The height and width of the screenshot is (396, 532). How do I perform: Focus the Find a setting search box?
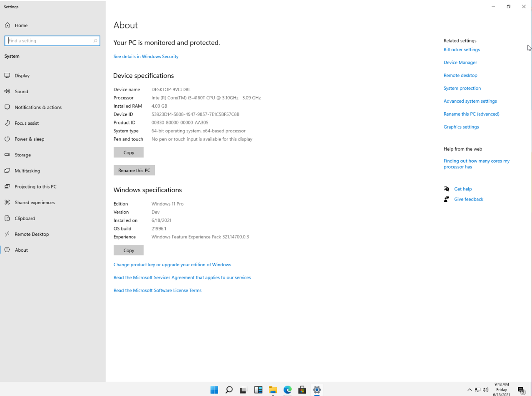pos(52,41)
